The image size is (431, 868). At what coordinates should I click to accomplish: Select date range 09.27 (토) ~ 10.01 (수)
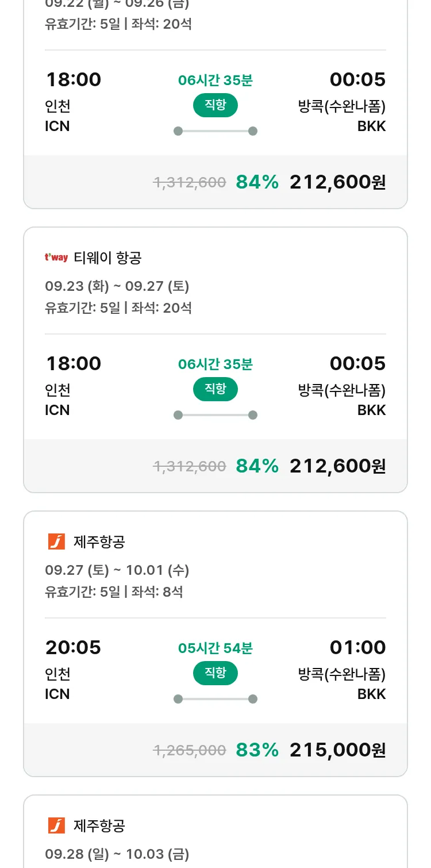tap(117, 570)
